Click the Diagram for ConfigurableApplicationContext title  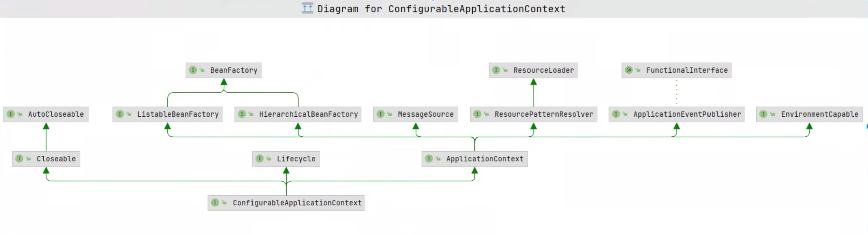click(x=441, y=9)
